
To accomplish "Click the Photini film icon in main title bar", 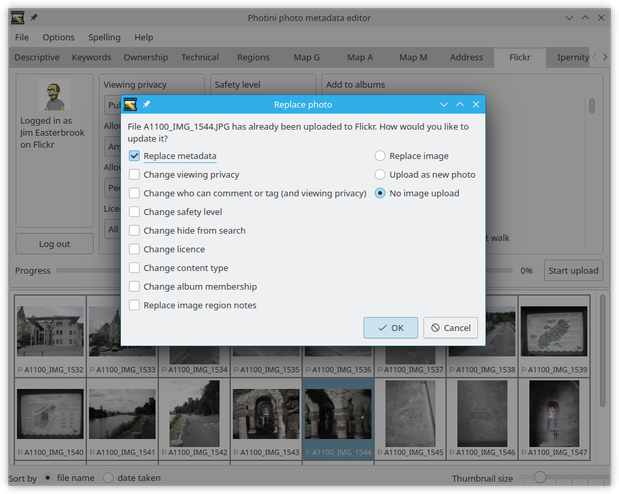I will (x=17, y=17).
